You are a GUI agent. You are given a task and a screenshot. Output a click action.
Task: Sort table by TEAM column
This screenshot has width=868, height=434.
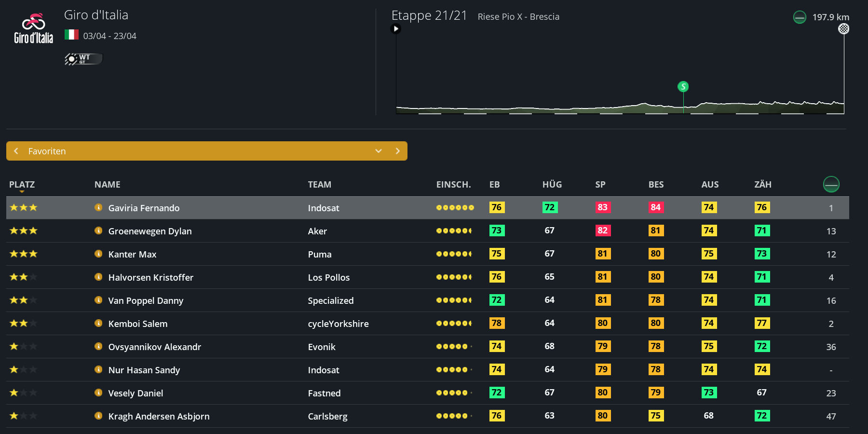click(319, 185)
